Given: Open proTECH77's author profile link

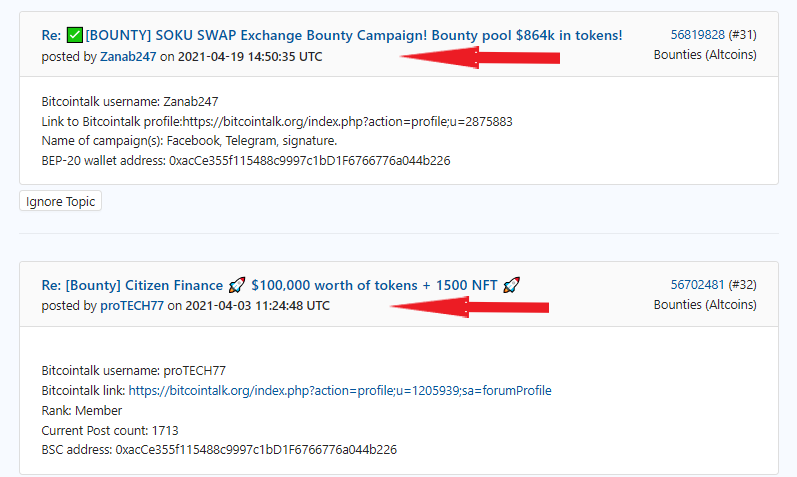Looking at the screenshot, I should [x=132, y=306].
